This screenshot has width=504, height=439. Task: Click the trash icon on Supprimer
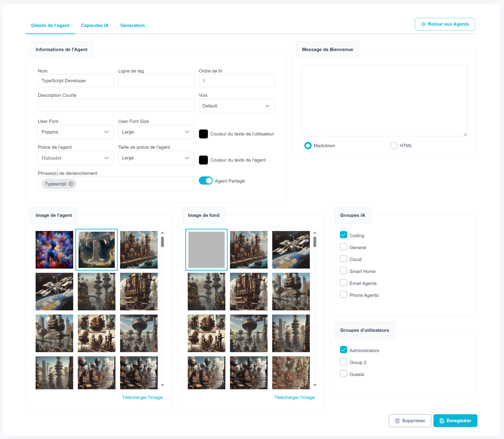(397, 421)
